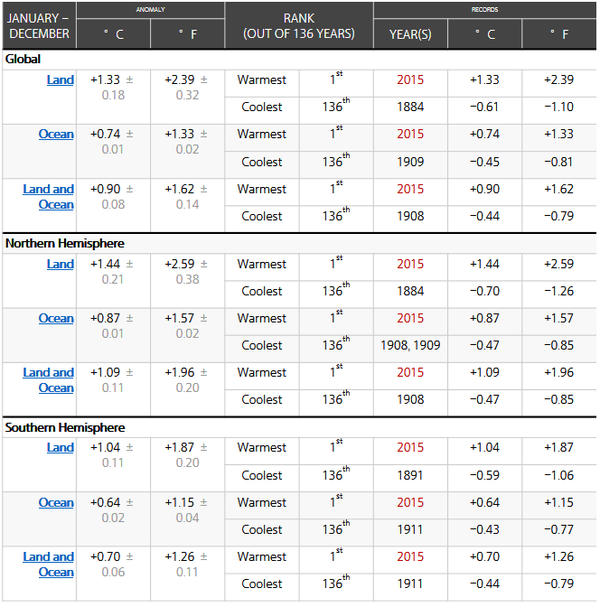
Task: Click the Records header label
Action: (485, 10)
